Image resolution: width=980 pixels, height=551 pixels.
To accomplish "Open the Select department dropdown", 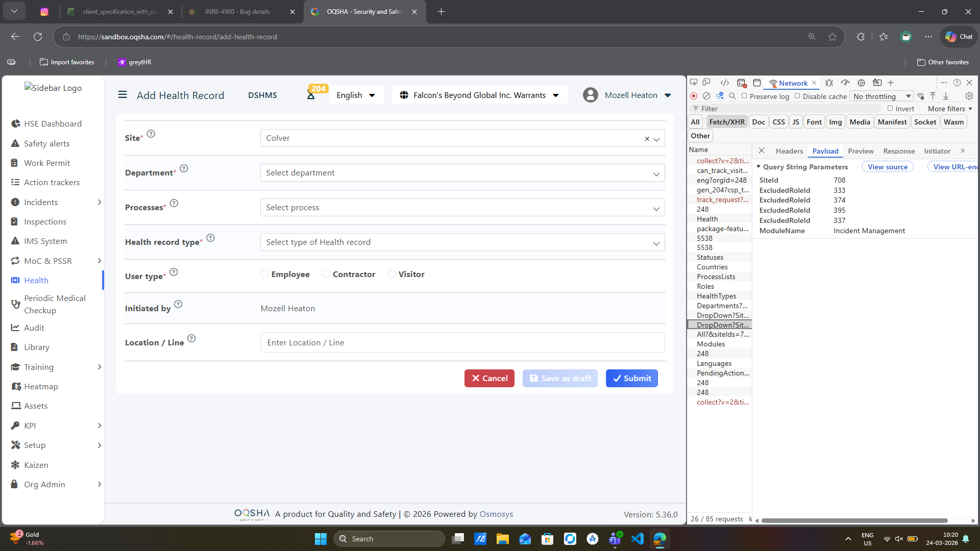I will [x=462, y=173].
